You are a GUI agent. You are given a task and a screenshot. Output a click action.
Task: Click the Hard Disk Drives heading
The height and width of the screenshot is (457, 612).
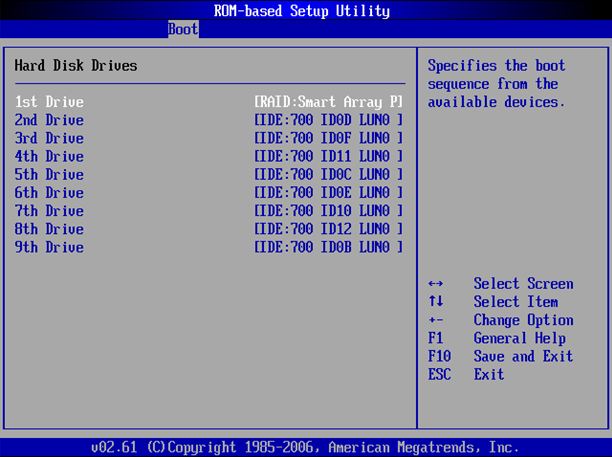(x=76, y=66)
